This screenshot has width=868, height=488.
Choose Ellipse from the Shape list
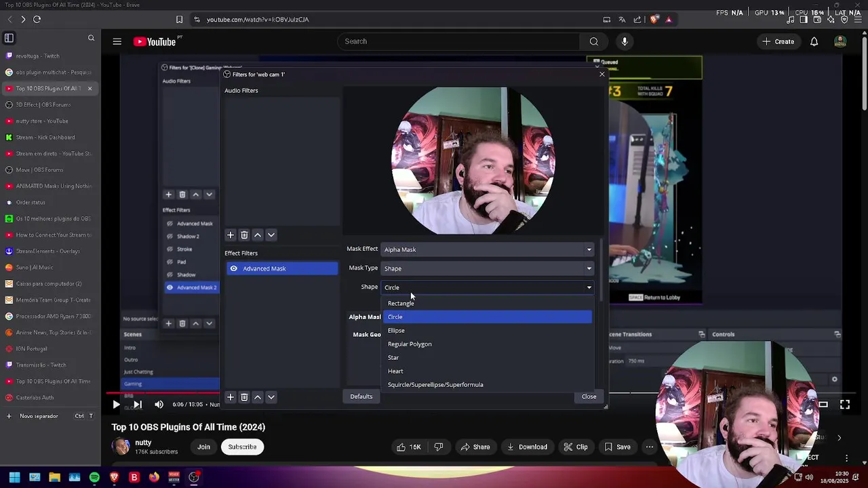point(488,331)
